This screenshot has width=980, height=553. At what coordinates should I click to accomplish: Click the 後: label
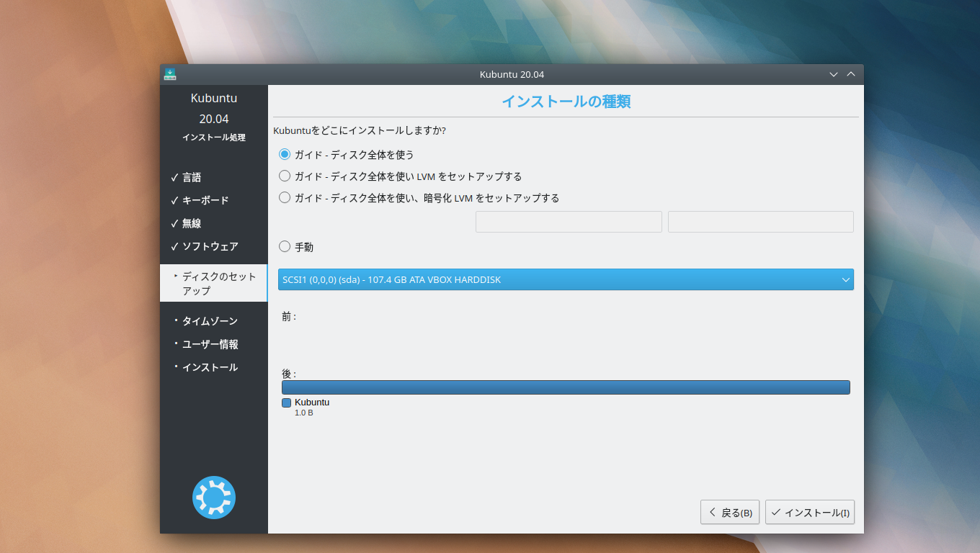(289, 374)
